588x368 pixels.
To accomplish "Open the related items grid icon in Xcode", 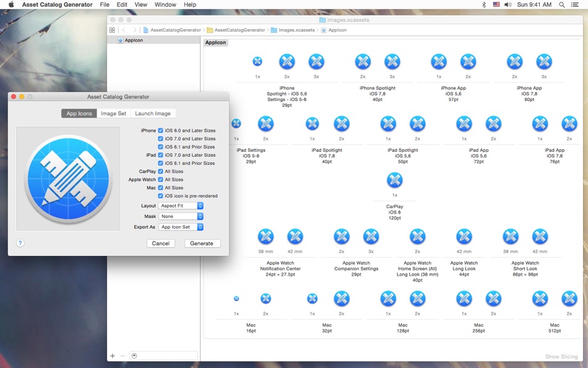I will (112, 30).
